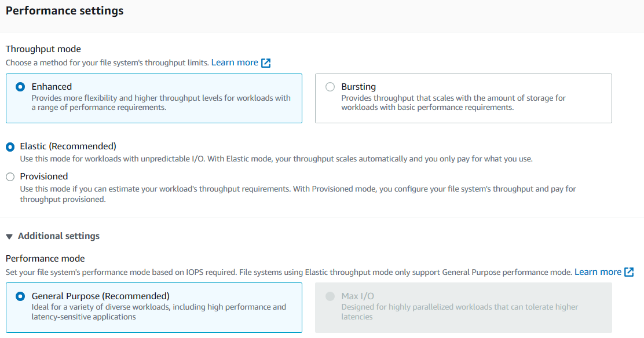
Task: Click the Max I/O card description text
Action: 460,312
